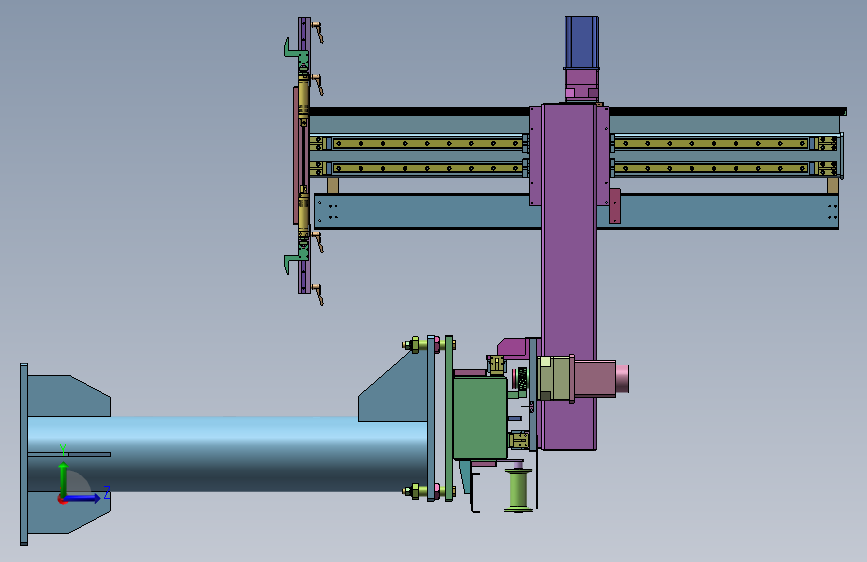867x562 pixels.
Task: Select lower yellow guide rail, left section
Action: click(x=427, y=168)
